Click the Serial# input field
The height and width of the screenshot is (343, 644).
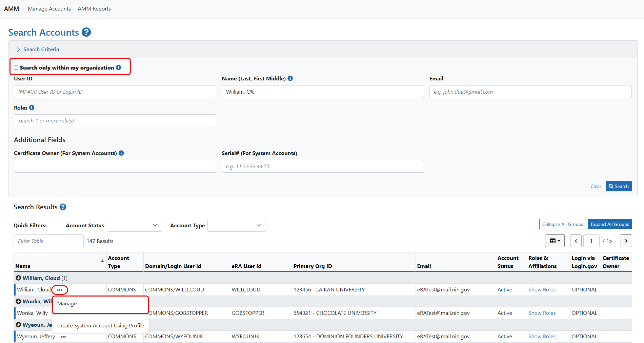coord(323,166)
